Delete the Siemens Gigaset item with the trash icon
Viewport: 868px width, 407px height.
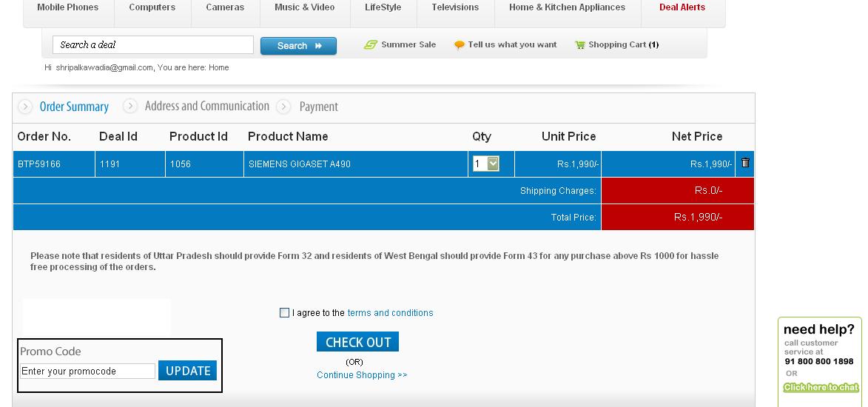745,162
